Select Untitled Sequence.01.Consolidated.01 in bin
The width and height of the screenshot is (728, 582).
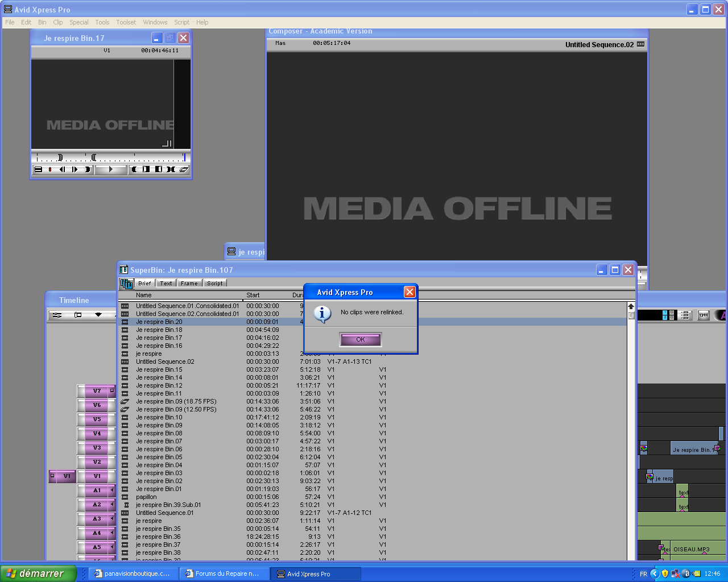point(188,306)
